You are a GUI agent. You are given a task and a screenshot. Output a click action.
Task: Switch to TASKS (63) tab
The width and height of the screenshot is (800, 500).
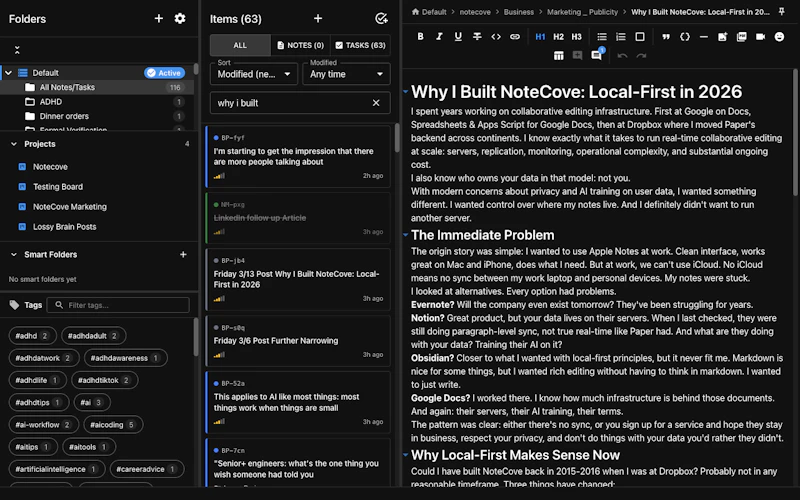[x=360, y=45]
